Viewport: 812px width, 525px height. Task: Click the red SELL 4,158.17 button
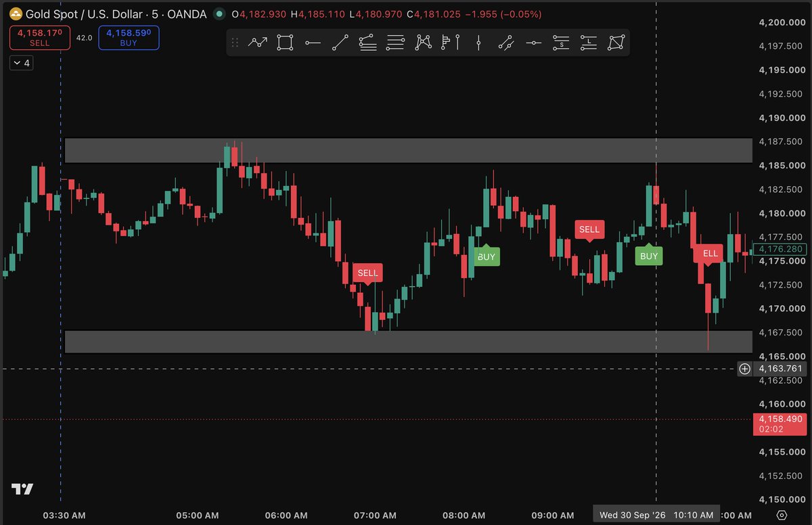(x=40, y=37)
